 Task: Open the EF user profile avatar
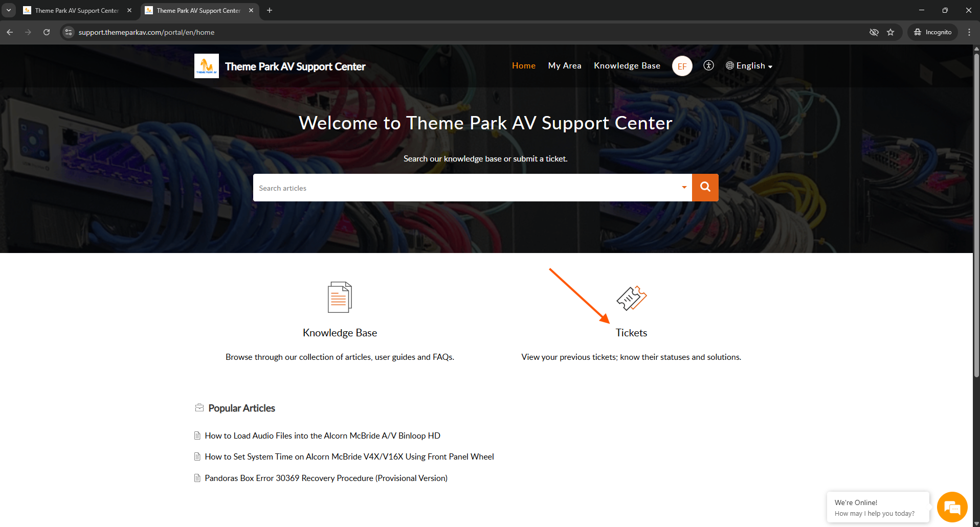(x=682, y=66)
